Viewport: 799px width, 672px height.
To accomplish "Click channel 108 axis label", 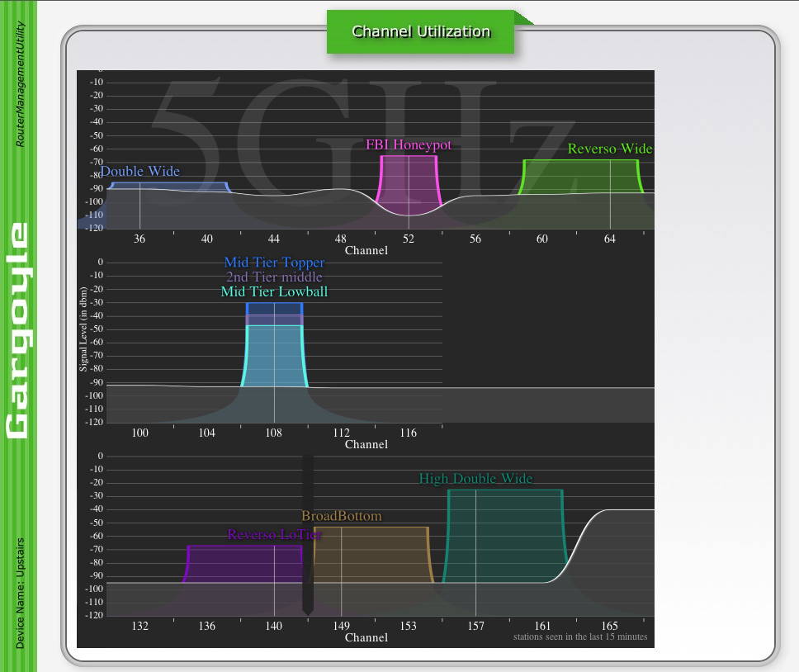I will point(274,433).
